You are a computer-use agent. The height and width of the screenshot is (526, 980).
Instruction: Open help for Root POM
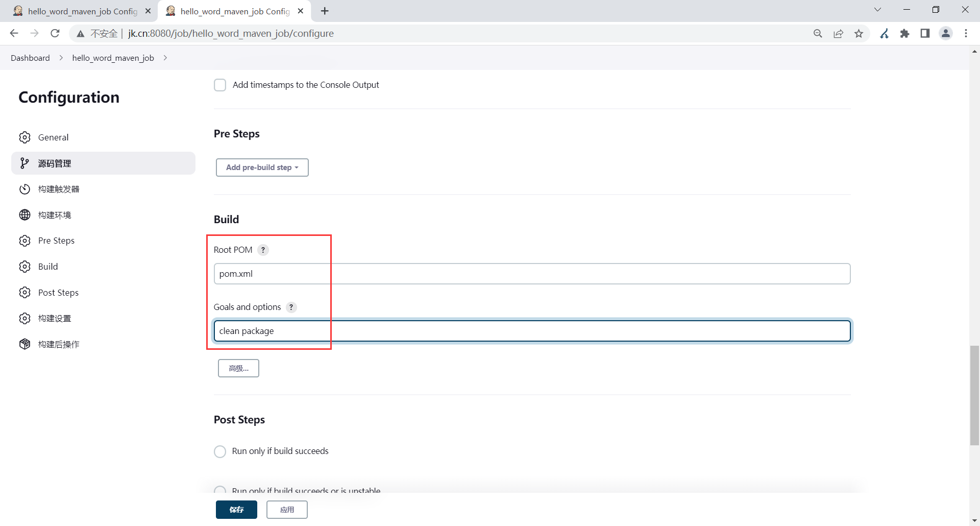(263, 250)
